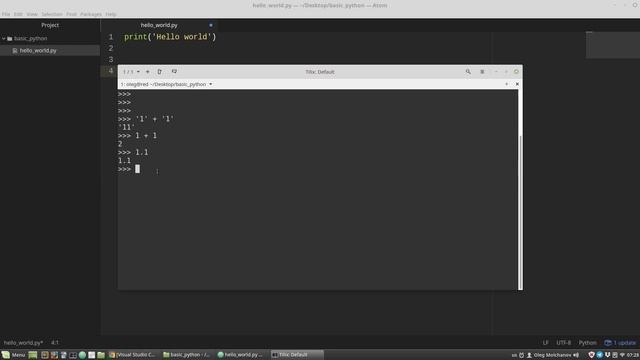640x360 pixels.
Task: Click the add terminal down icon in Tilix
Action: (x=174, y=72)
